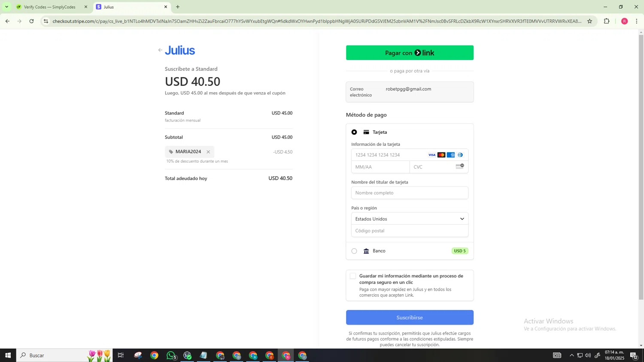
Task: Open the Windows Start menu
Action: [x=8, y=355]
